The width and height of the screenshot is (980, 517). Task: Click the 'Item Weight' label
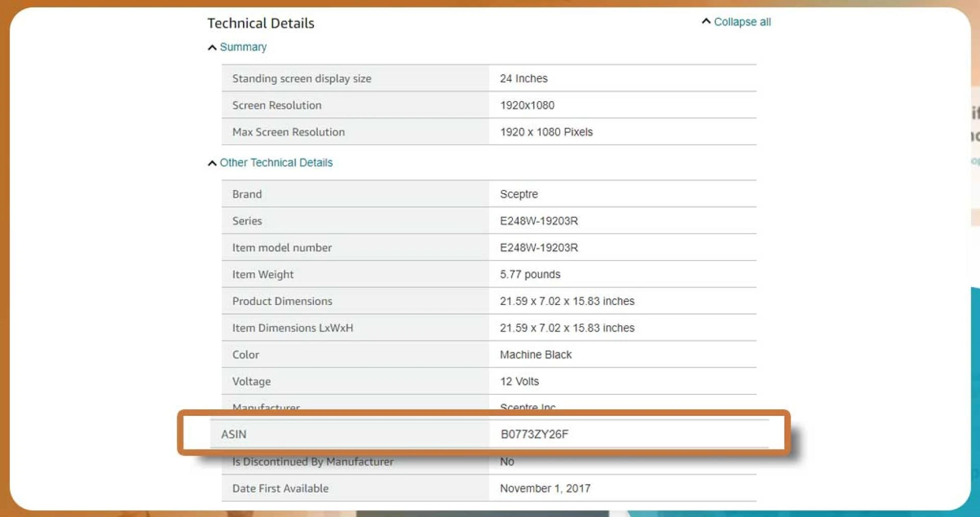click(x=263, y=274)
